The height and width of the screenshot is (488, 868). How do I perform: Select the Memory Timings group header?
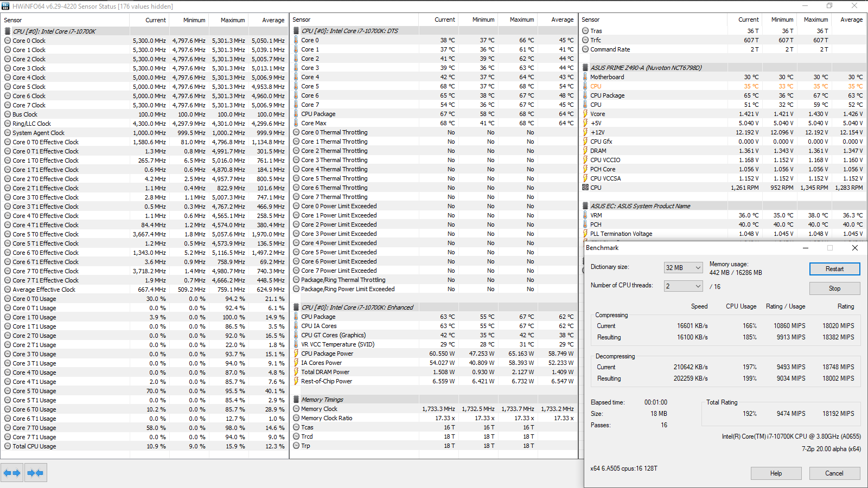(322, 400)
